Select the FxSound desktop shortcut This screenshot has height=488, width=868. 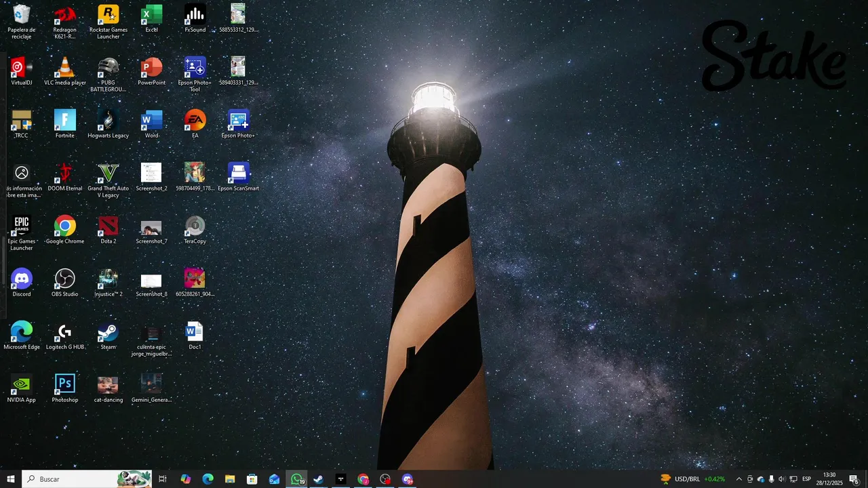[195, 19]
